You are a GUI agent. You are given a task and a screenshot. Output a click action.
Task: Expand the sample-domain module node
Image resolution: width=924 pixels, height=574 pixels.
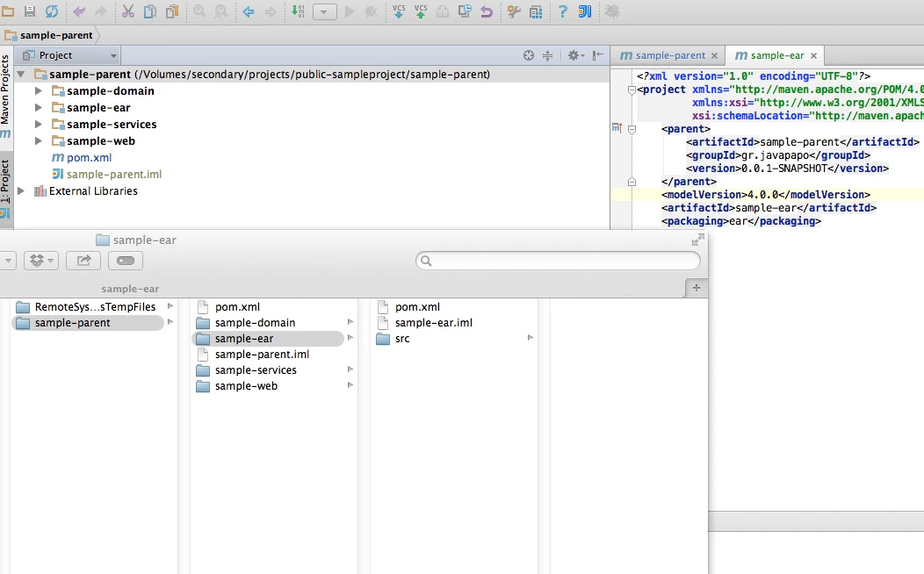[39, 90]
